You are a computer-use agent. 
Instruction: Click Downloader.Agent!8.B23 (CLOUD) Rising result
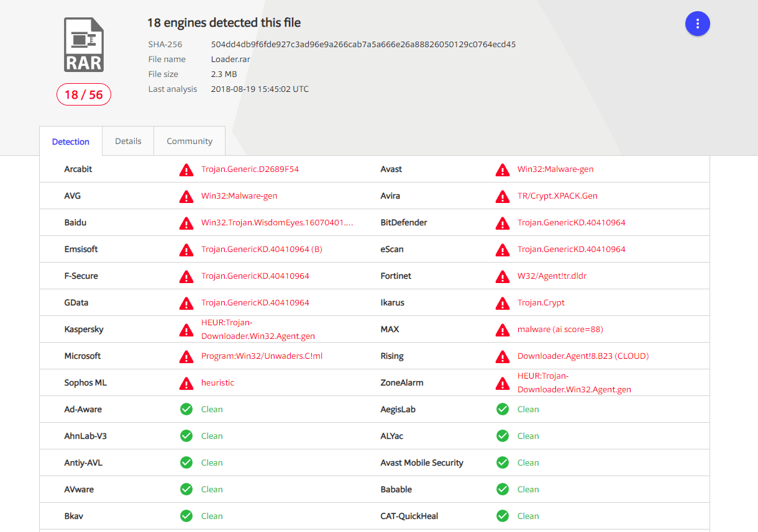583,356
